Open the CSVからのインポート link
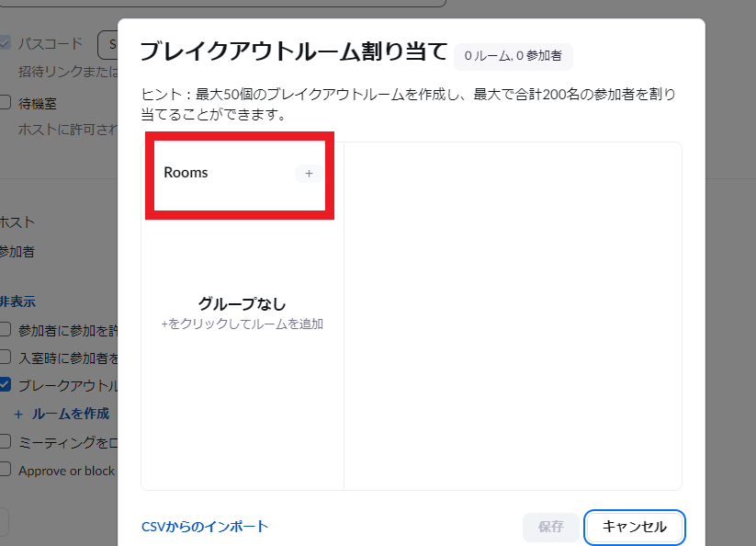 [x=205, y=527]
